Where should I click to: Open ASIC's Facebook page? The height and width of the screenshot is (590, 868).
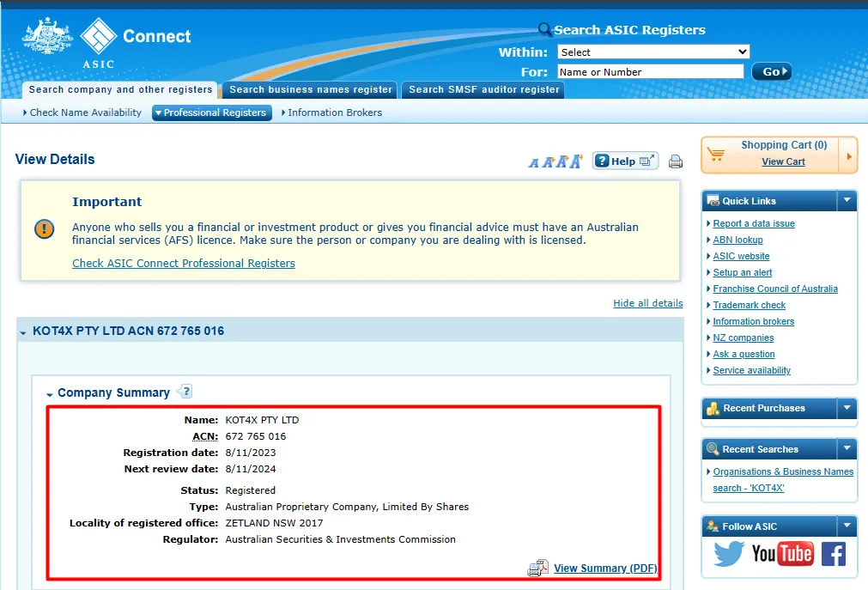coord(834,553)
